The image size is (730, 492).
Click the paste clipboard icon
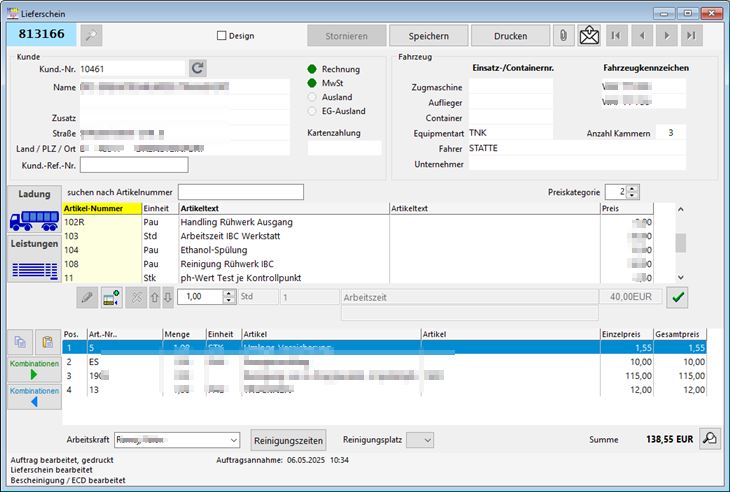pyautogui.click(x=46, y=342)
